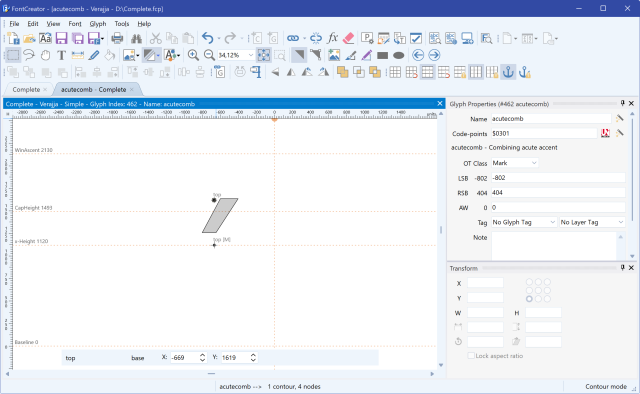Click the link chain icon
The image size is (640, 394).
tap(293, 38)
